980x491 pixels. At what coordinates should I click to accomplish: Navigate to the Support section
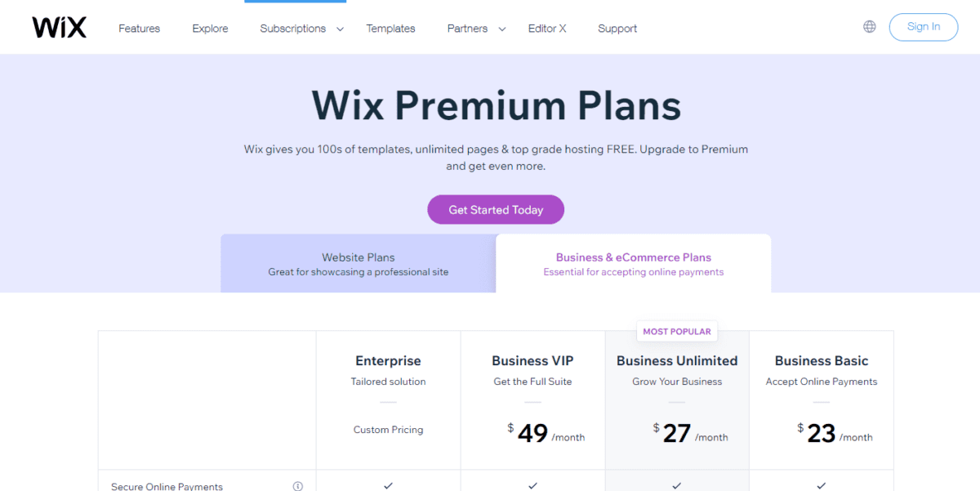pyautogui.click(x=617, y=28)
